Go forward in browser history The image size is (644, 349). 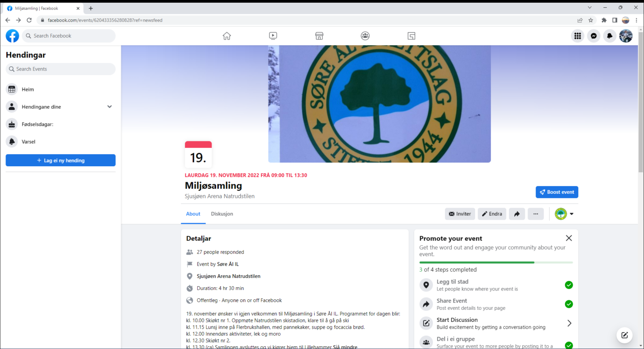point(18,20)
